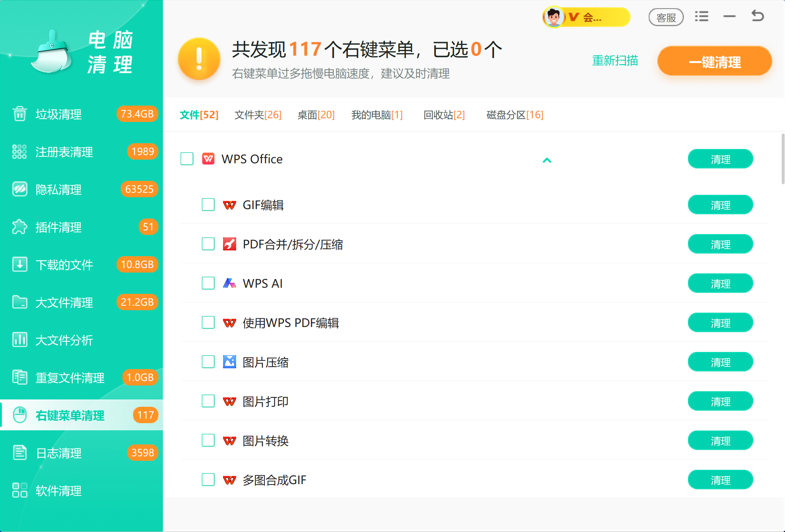Open the list menu icon
This screenshot has height=532, width=785.
(702, 16)
